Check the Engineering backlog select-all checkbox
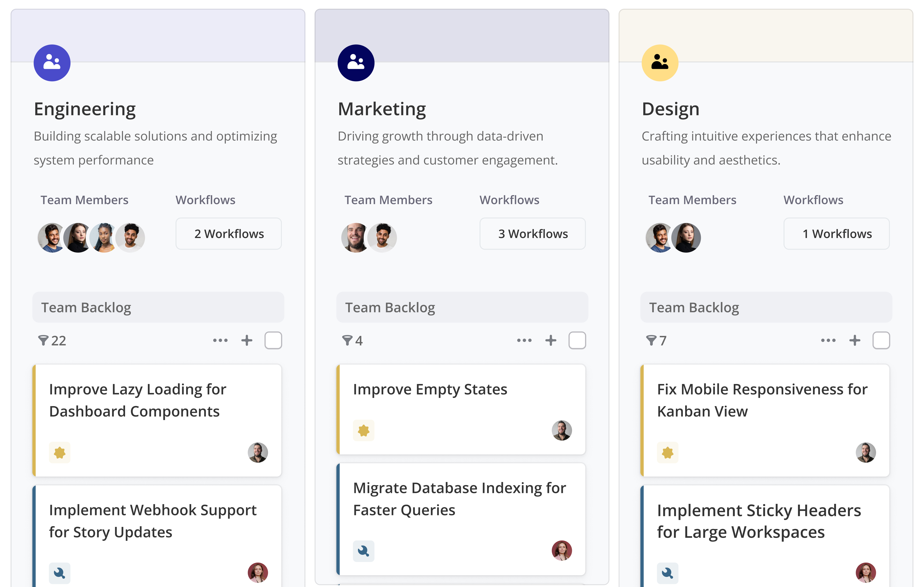 273,340
